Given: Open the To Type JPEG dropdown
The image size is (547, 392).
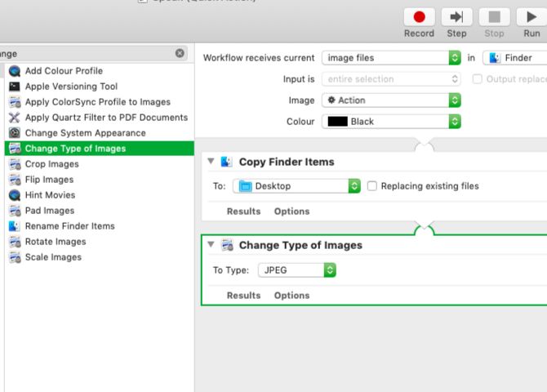Looking at the screenshot, I should pos(297,270).
